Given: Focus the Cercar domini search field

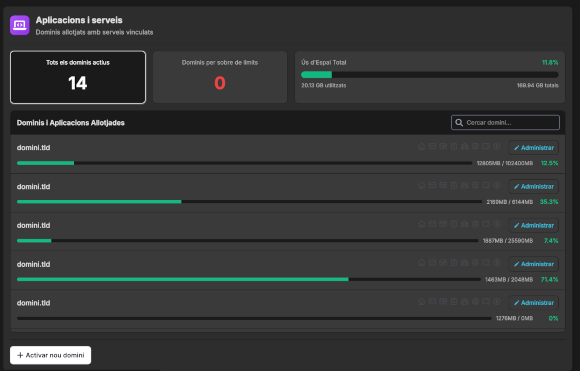Looking at the screenshot, I should click(505, 122).
